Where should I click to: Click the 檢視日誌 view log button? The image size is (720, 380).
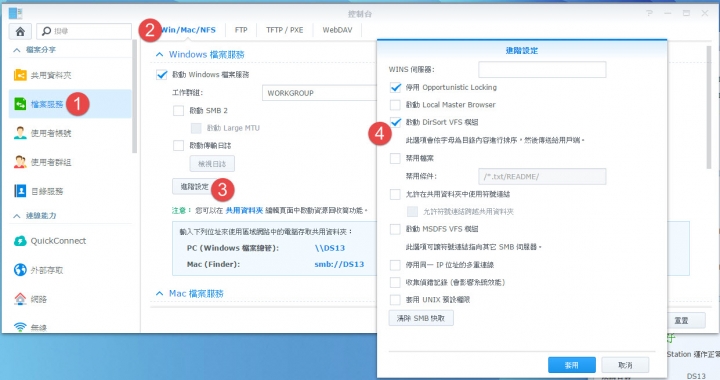pos(212,164)
